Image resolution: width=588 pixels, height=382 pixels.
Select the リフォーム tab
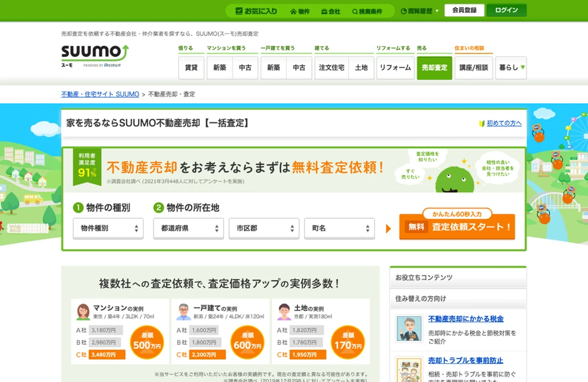click(x=395, y=68)
